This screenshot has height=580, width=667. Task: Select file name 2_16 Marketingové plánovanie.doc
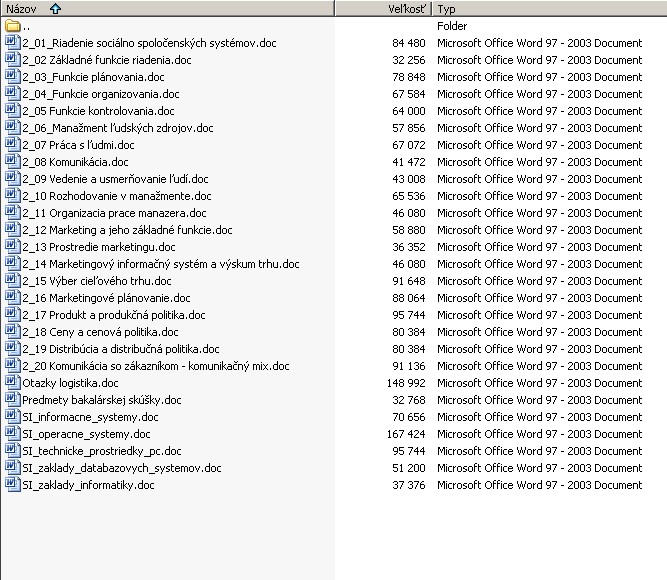point(106,298)
